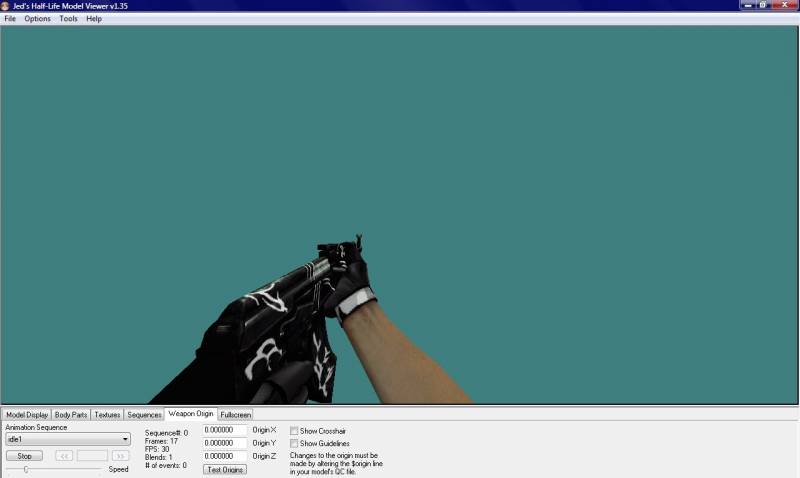Close the Half-Life Model Viewer
Screen dimensions: 800x478
point(785,5)
